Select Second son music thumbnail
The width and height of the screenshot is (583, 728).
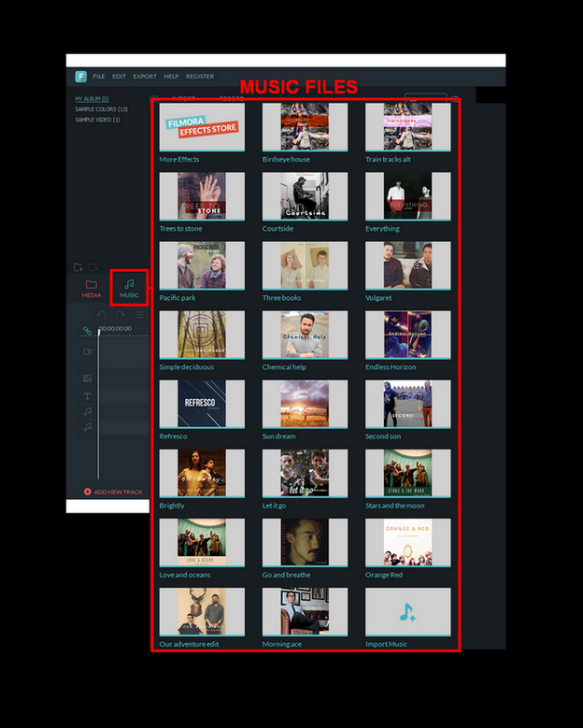(408, 404)
